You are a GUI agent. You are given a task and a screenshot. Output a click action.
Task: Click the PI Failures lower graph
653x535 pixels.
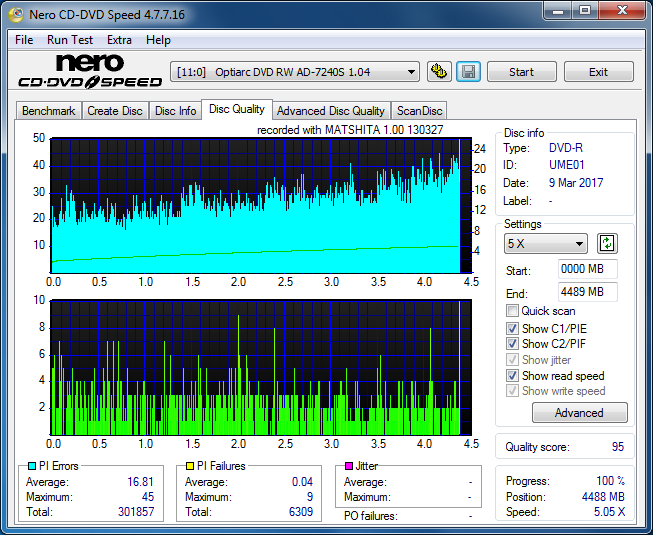(261, 368)
